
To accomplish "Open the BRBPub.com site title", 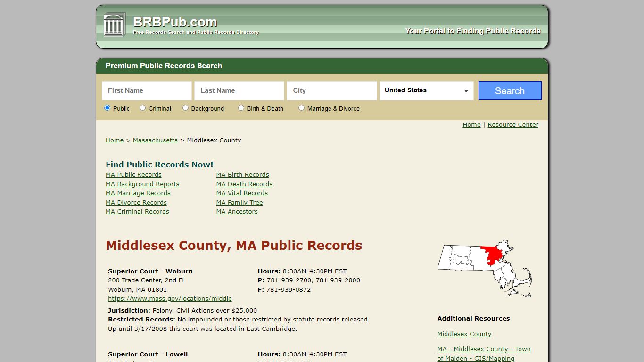I will pyautogui.click(x=175, y=22).
